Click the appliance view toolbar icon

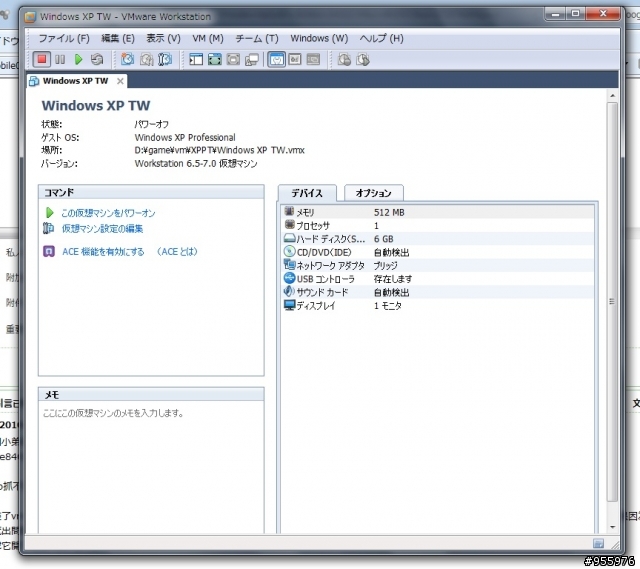(295, 60)
